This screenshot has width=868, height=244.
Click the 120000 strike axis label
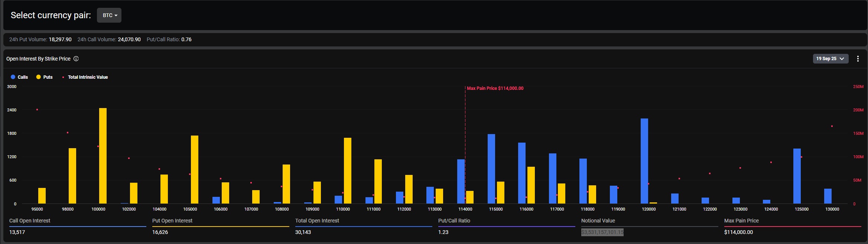[649, 209]
